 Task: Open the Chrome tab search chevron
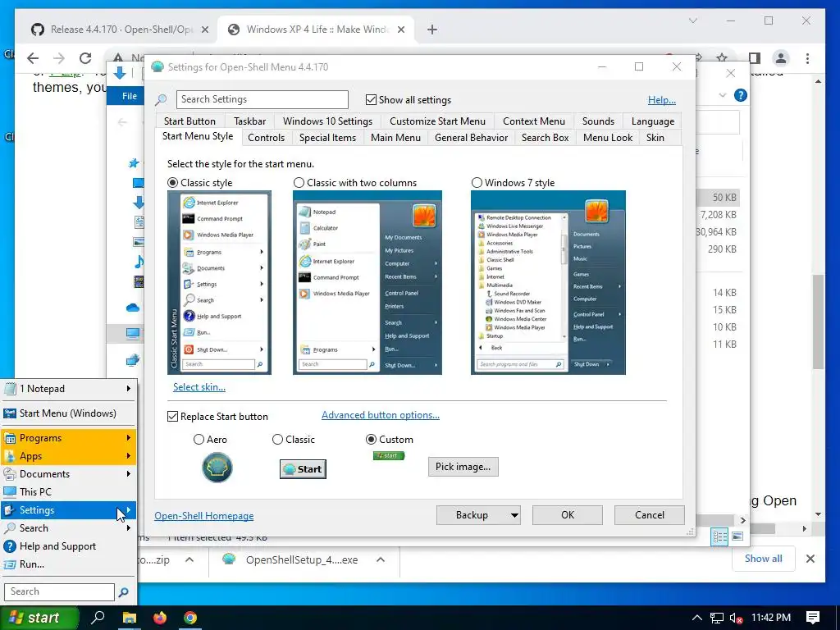692,21
